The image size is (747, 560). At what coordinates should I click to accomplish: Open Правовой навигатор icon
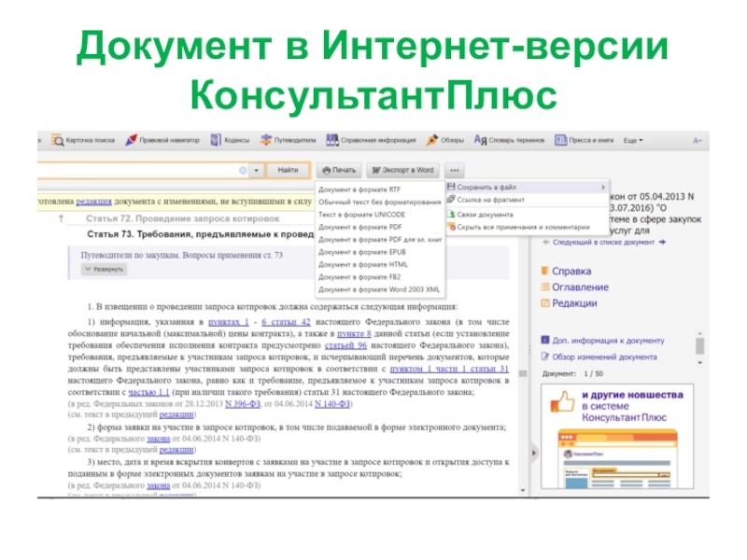click(x=131, y=140)
